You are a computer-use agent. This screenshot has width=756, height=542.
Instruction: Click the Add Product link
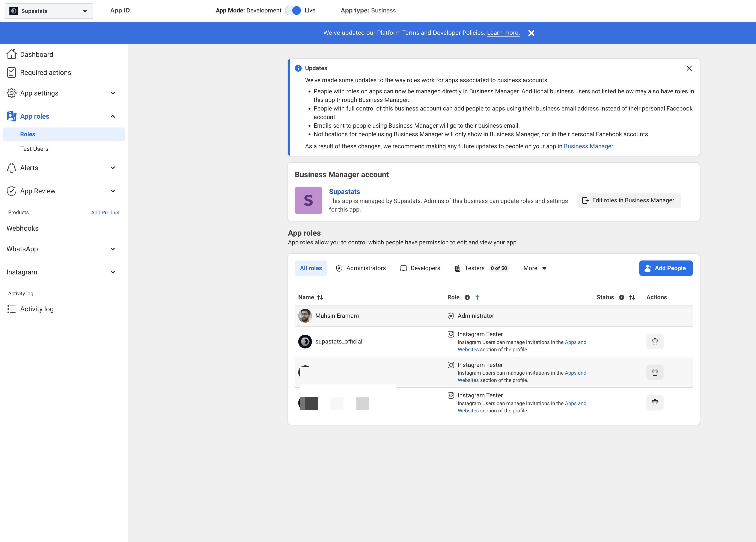coord(105,212)
